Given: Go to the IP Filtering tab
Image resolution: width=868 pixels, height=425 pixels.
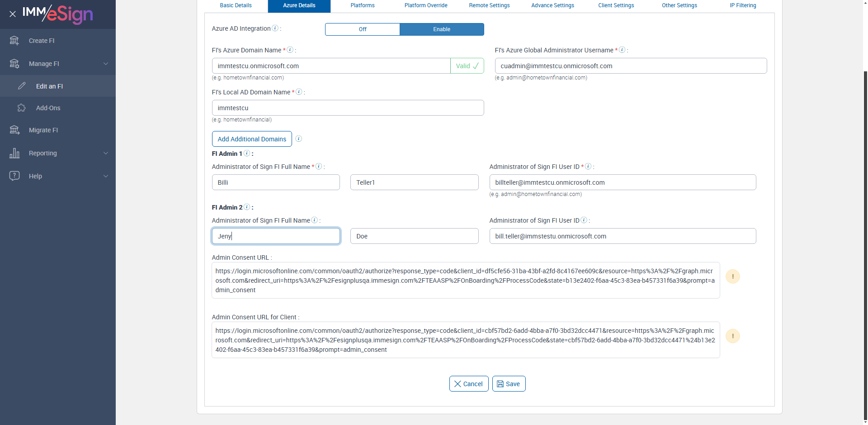Looking at the screenshot, I should [x=743, y=6].
